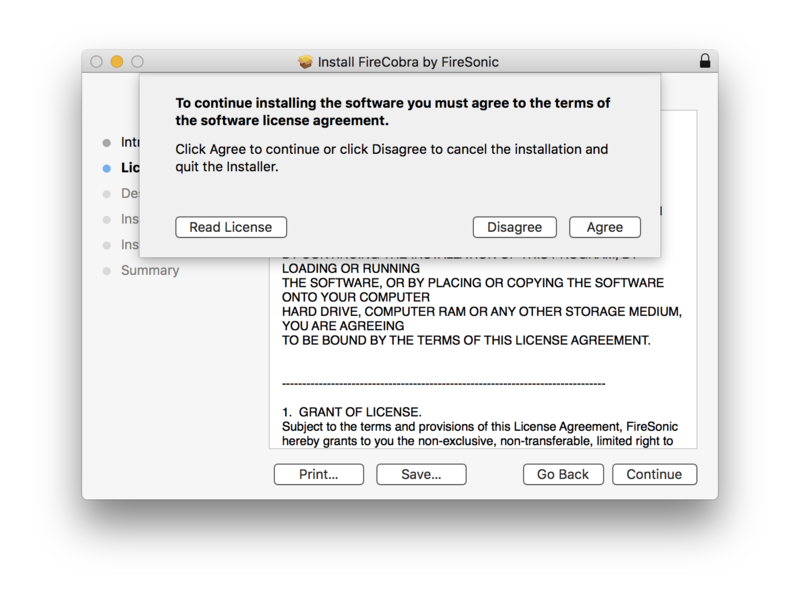Click the Go Back button
Screen dimensions: 800x600
(563, 474)
